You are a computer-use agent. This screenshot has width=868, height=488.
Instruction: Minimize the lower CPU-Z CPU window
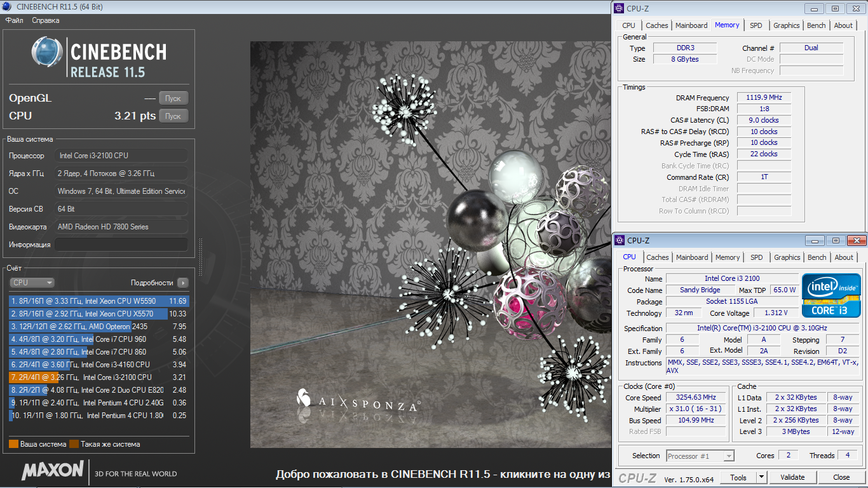pyautogui.click(x=816, y=240)
